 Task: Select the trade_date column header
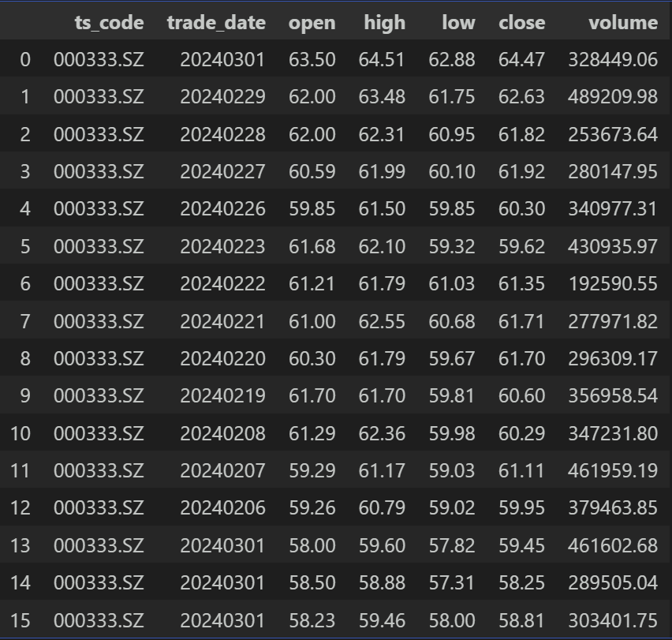click(x=215, y=23)
